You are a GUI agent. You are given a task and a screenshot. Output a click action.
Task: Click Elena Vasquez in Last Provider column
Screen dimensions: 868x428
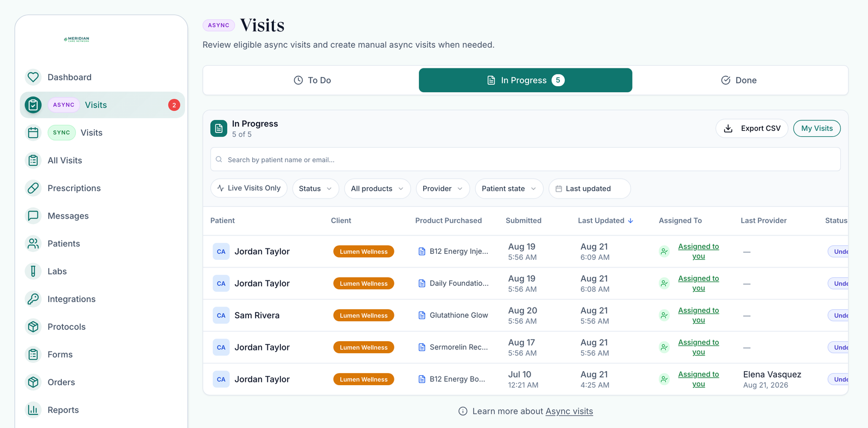(x=772, y=374)
